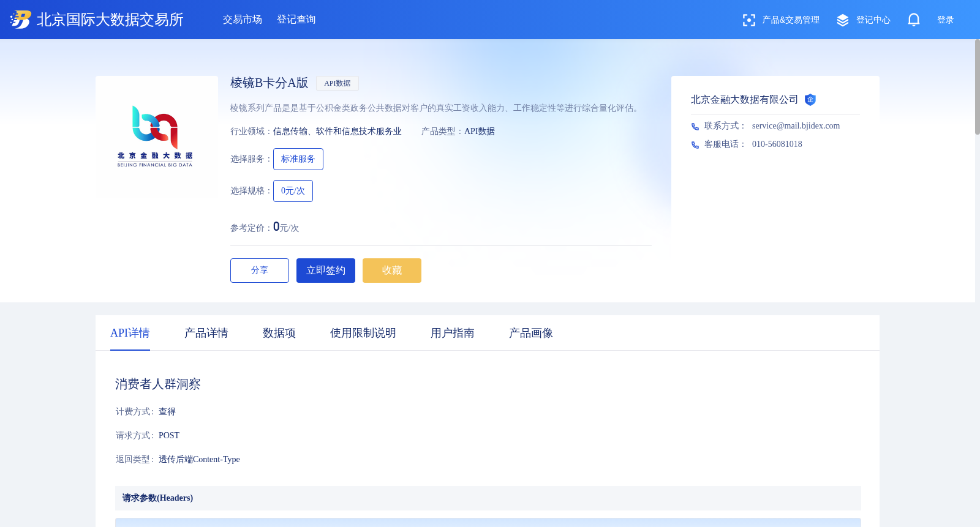
Task: Click the 消费者人群洞察 heading
Action: coord(158,384)
